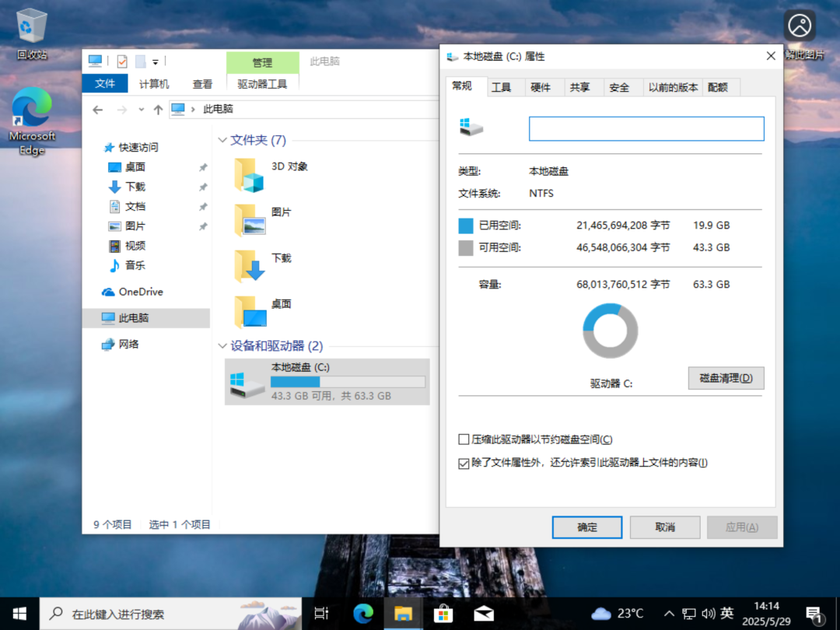This screenshot has width=840, height=630.
Task: Click the up arrow navigation button
Action: [158, 110]
